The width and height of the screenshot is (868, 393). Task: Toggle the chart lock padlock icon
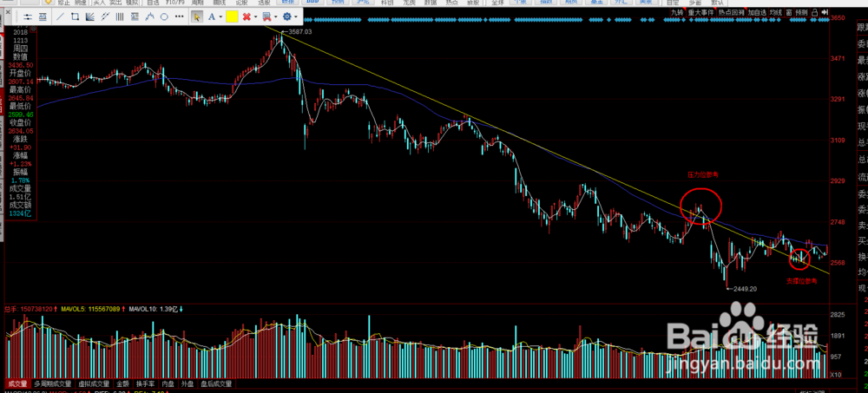pyautogui.click(x=815, y=12)
